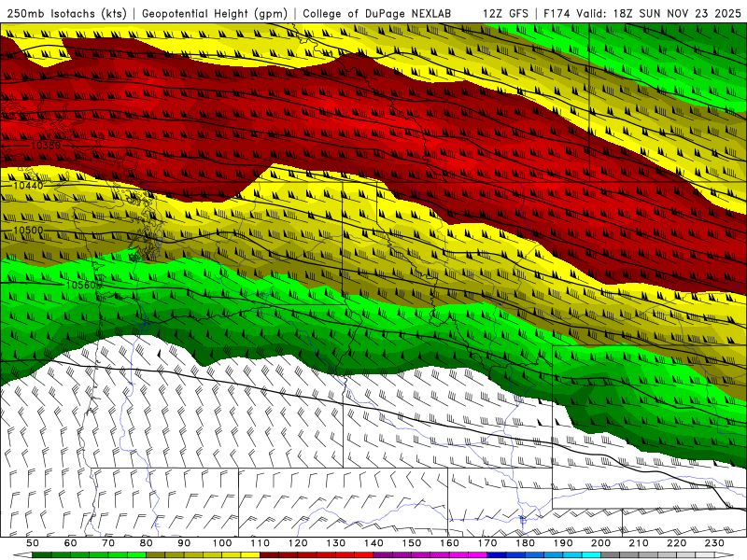
Task: Click the 10560 height contour label
Action: (x=81, y=285)
